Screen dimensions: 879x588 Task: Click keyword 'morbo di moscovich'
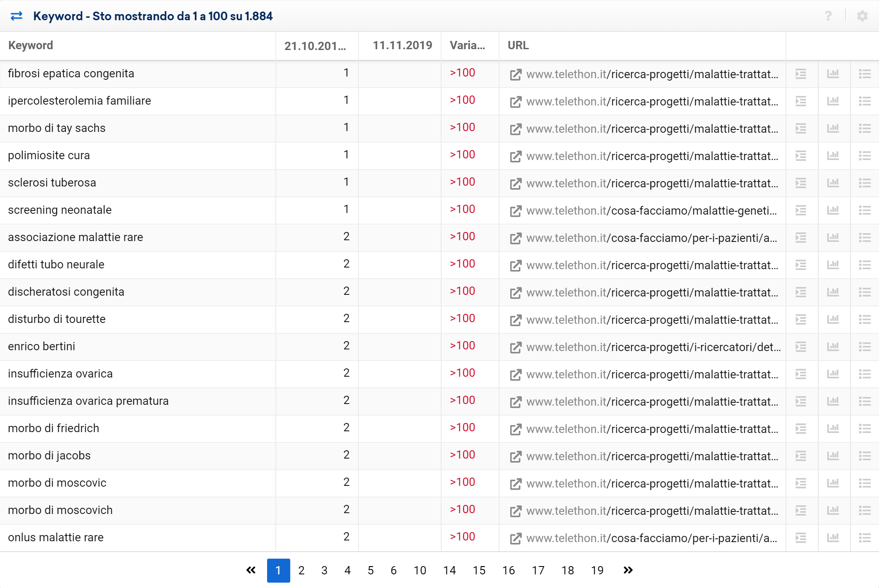click(60, 510)
